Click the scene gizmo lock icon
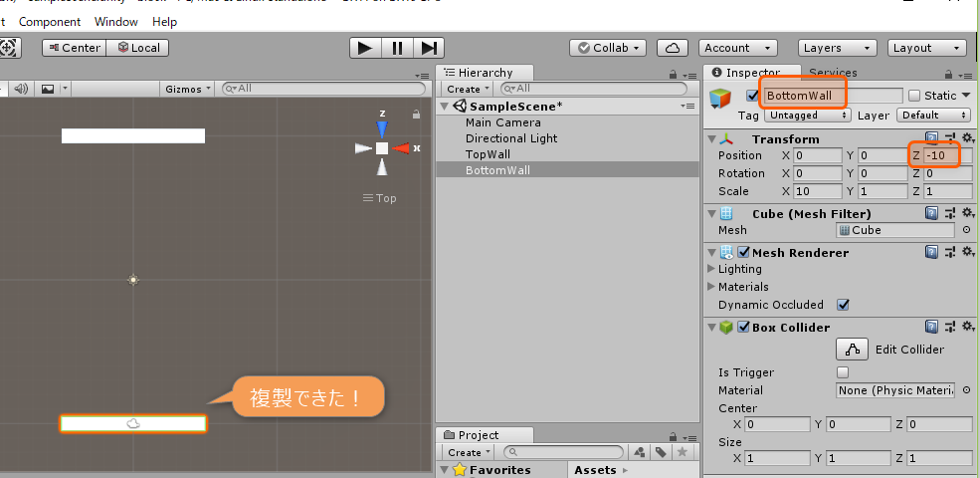Image resolution: width=980 pixels, height=478 pixels. coord(416,115)
